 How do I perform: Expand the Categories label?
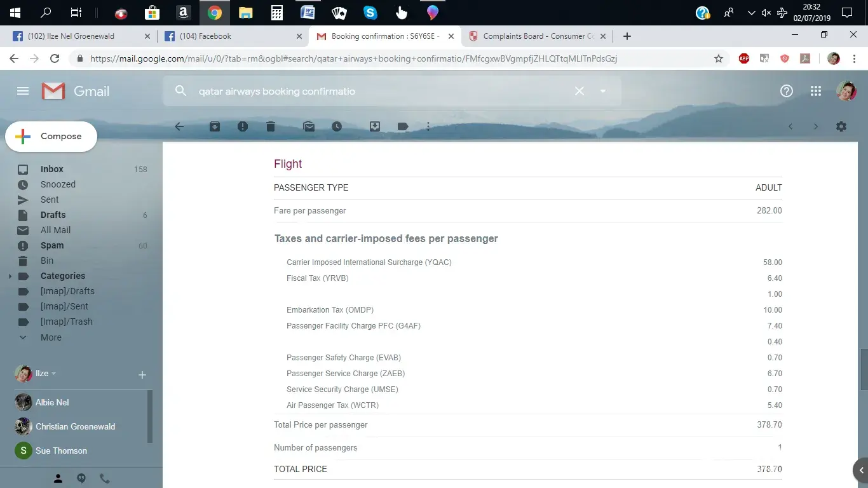point(10,276)
